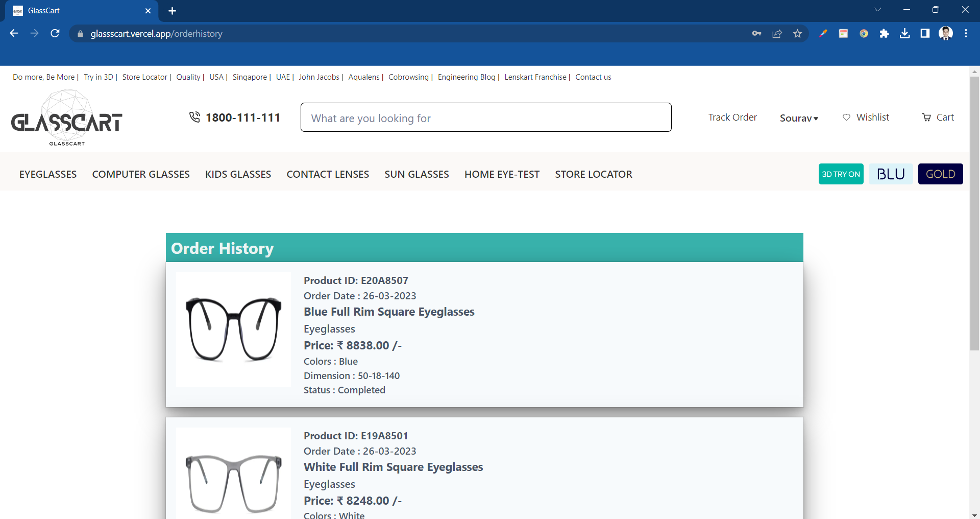
Task: Click the 1800-111-111 phone number
Action: tap(243, 117)
